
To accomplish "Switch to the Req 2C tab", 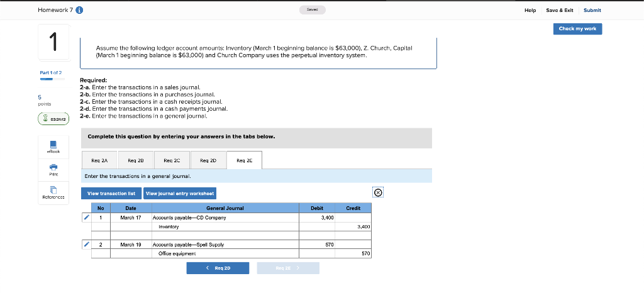I will [172, 160].
